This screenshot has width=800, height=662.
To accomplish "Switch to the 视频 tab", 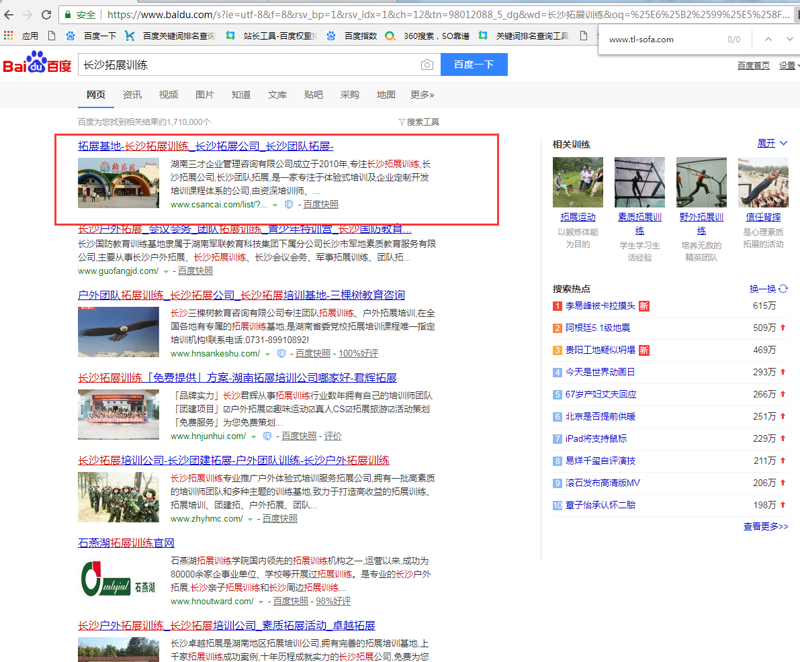I will coord(168,95).
